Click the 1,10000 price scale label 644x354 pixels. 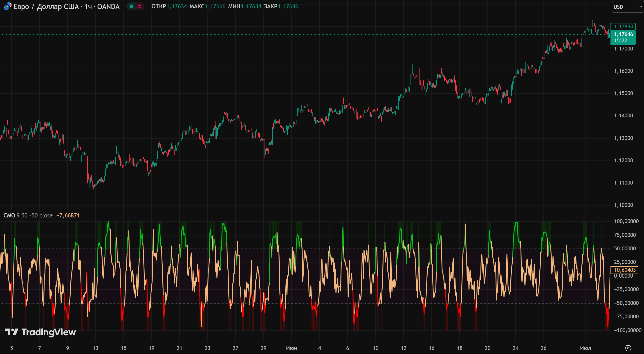pos(624,205)
